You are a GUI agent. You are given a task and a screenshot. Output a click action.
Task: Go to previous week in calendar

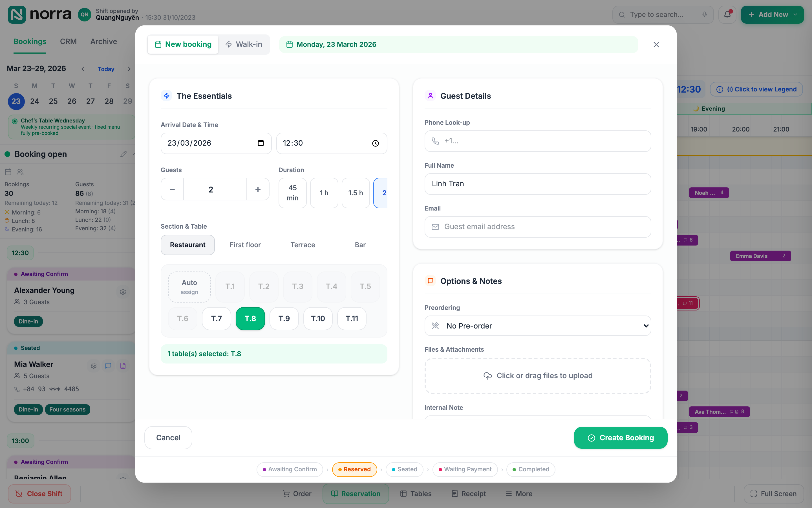pos(83,69)
